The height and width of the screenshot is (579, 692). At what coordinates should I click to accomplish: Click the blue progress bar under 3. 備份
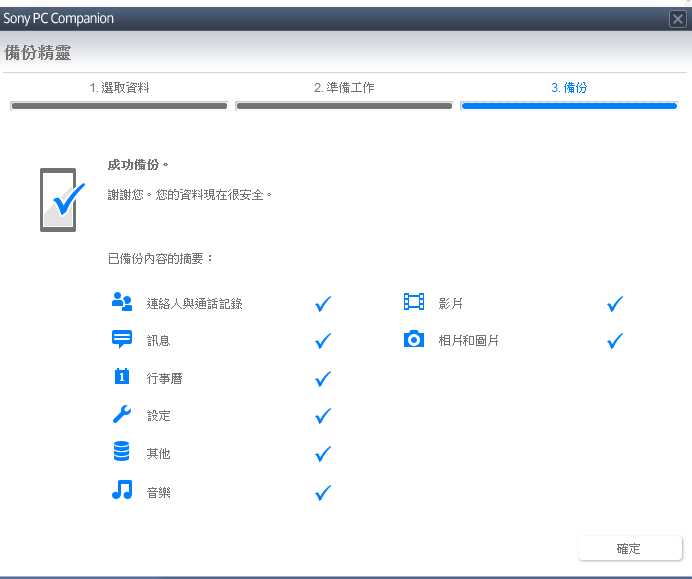point(569,106)
